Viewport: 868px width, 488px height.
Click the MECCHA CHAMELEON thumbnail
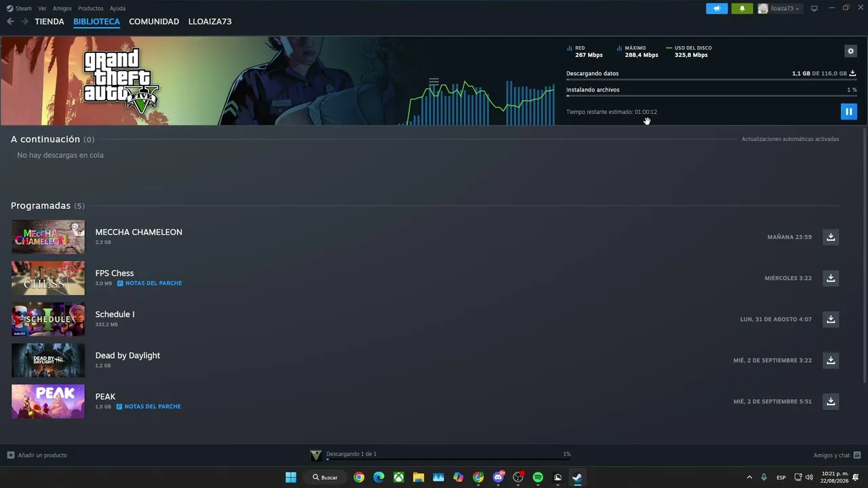pyautogui.click(x=48, y=237)
